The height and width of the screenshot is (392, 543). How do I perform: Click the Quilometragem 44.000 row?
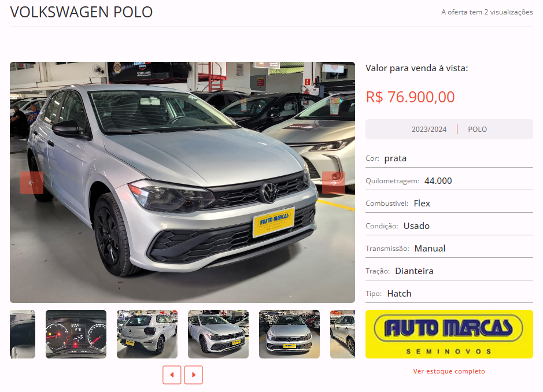(449, 181)
